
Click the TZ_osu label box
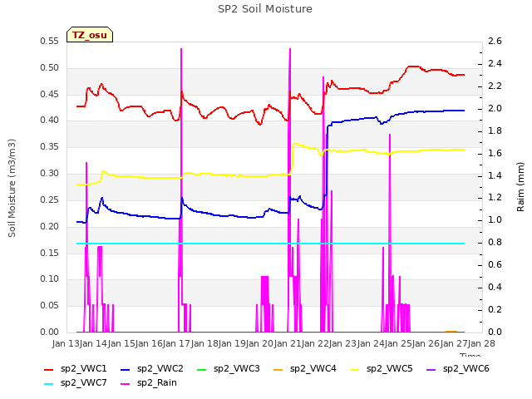(x=90, y=35)
